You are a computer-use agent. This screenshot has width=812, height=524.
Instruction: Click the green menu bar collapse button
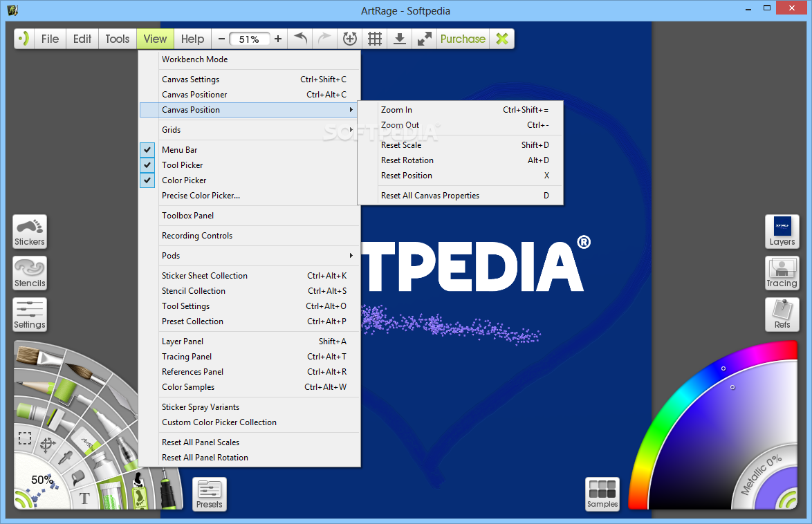pos(24,39)
